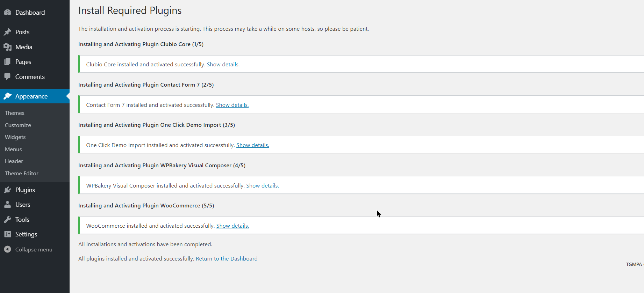Click the Dashboard gauge icon

click(x=7, y=13)
